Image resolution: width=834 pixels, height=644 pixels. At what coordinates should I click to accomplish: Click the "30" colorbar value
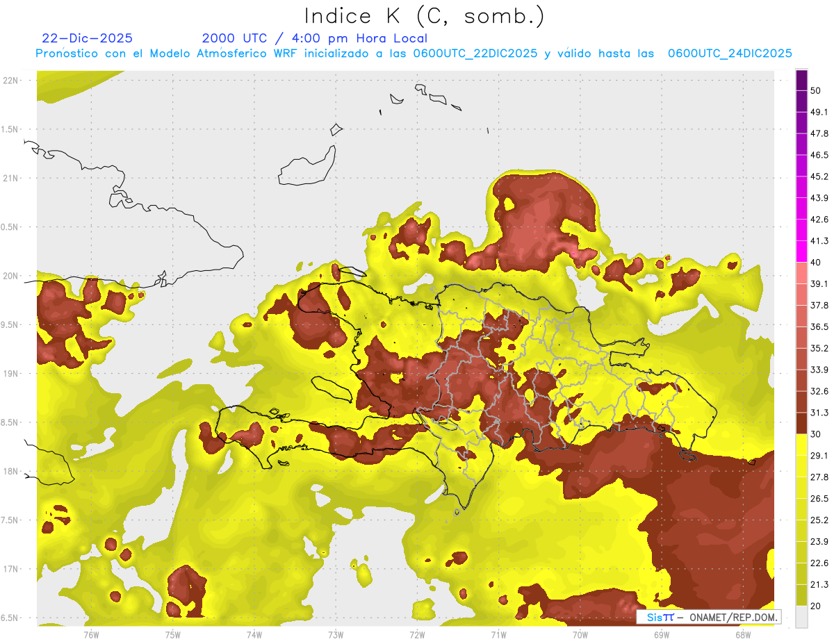tap(817, 434)
